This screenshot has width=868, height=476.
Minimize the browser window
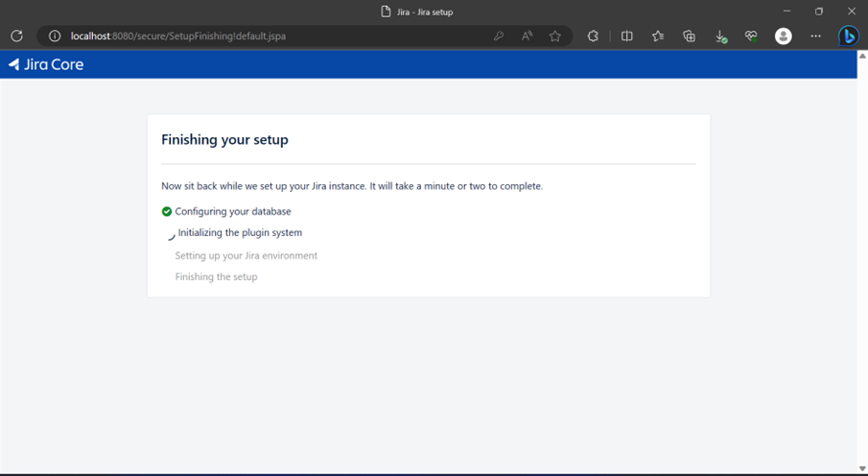(x=786, y=12)
